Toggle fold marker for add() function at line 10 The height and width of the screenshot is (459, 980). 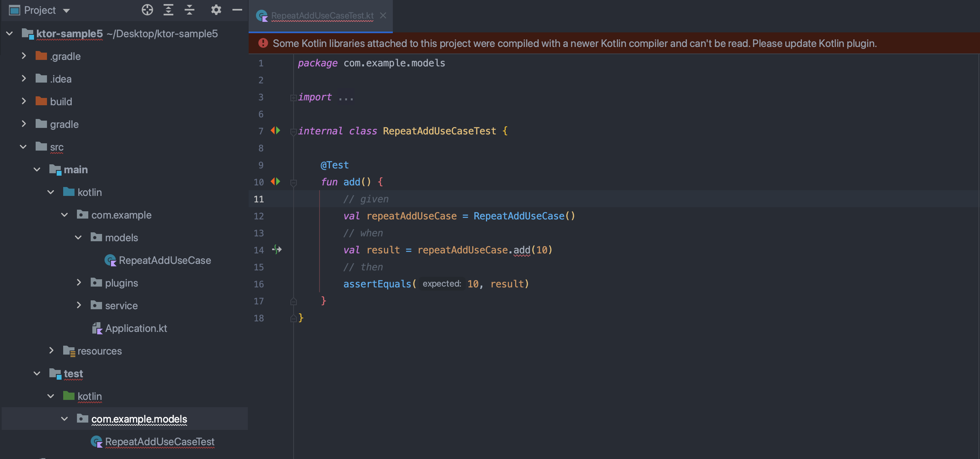[294, 183]
